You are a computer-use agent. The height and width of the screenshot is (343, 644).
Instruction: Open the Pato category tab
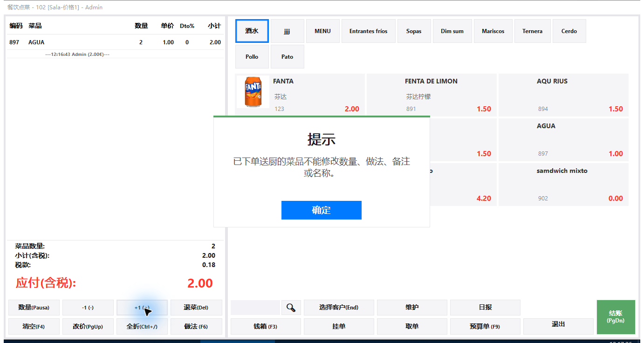pos(287,57)
